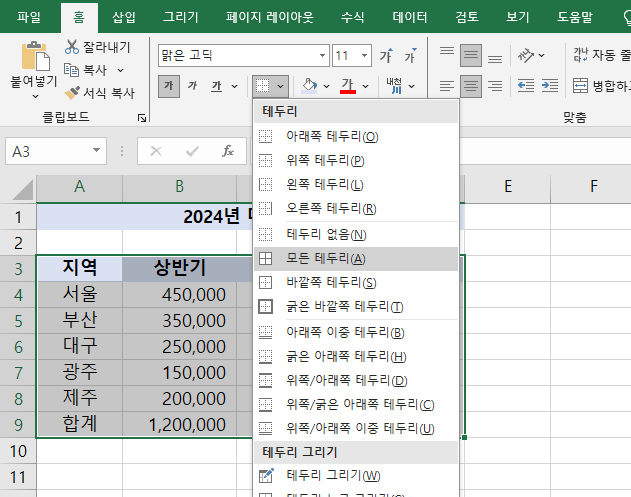Click the insert function fx icon

(x=228, y=151)
